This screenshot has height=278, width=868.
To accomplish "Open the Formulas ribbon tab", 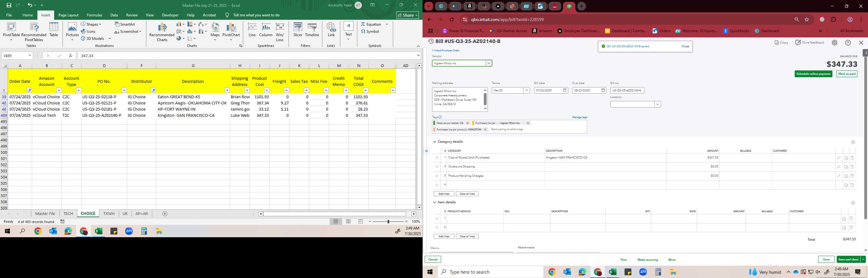I will pos(94,15).
